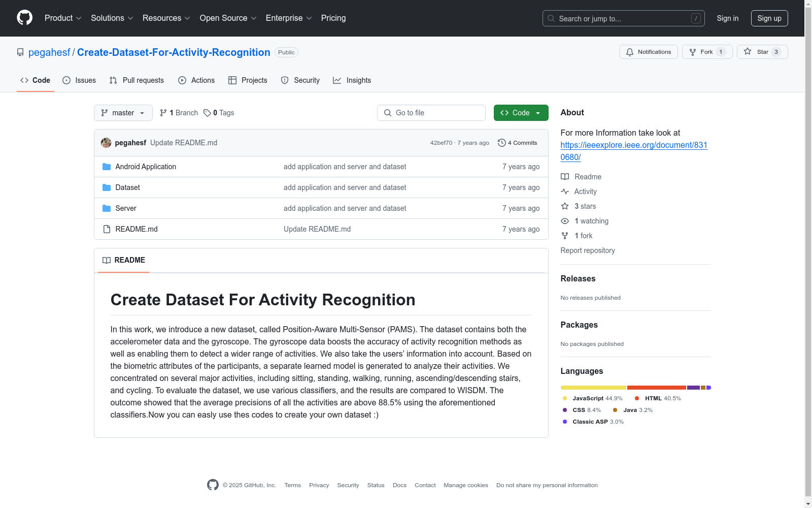Click the README.md file icon
812x508 pixels.
[107, 229]
